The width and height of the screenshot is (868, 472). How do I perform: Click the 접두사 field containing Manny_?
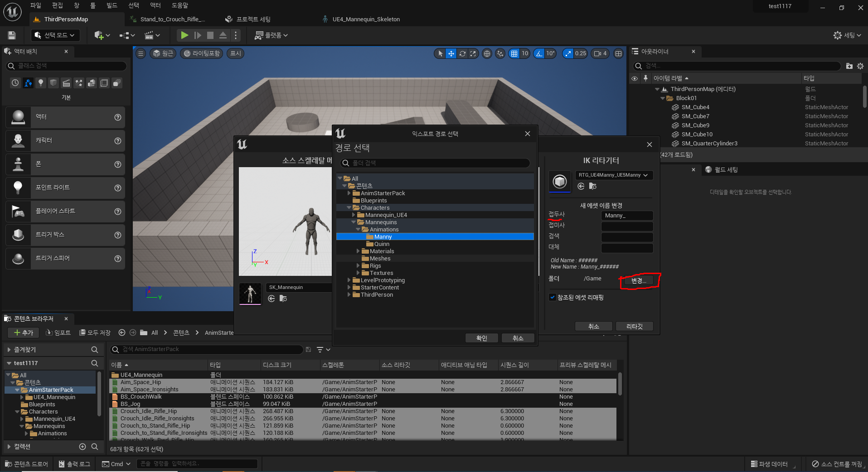(x=627, y=216)
